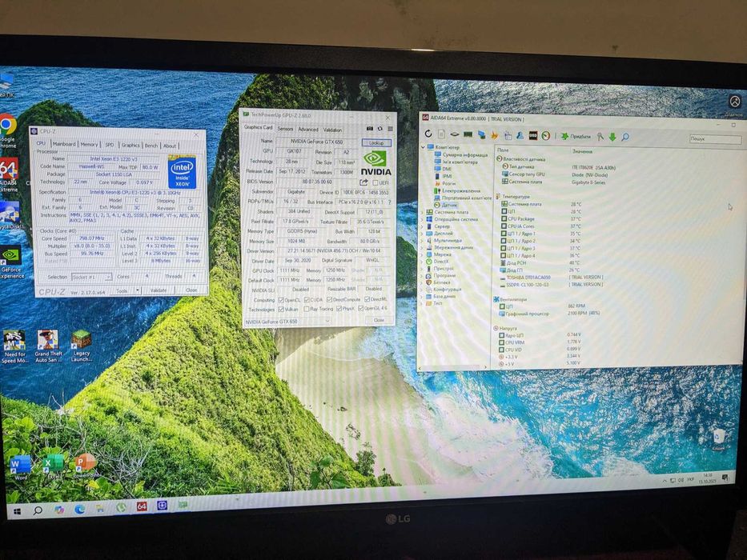
Task: Open the GPU-Z hamburger menu icon
Action: 390,129
